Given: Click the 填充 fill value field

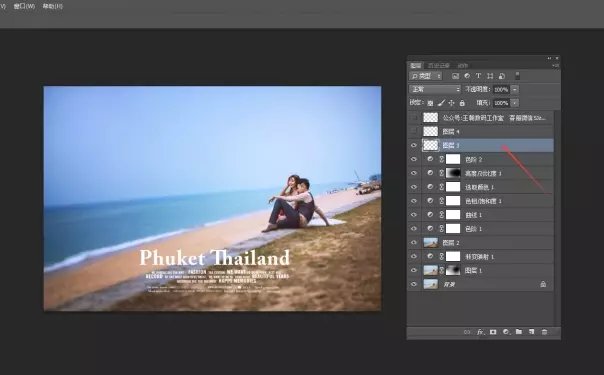Looking at the screenshot, I should pos(501,103).
